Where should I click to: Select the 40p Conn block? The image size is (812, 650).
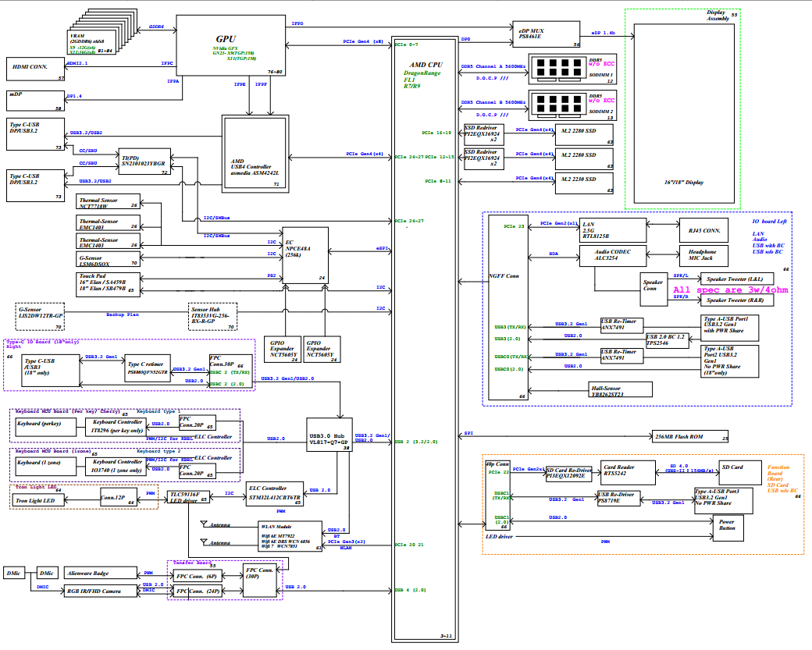pyautogui.click(x=497, y=495)
